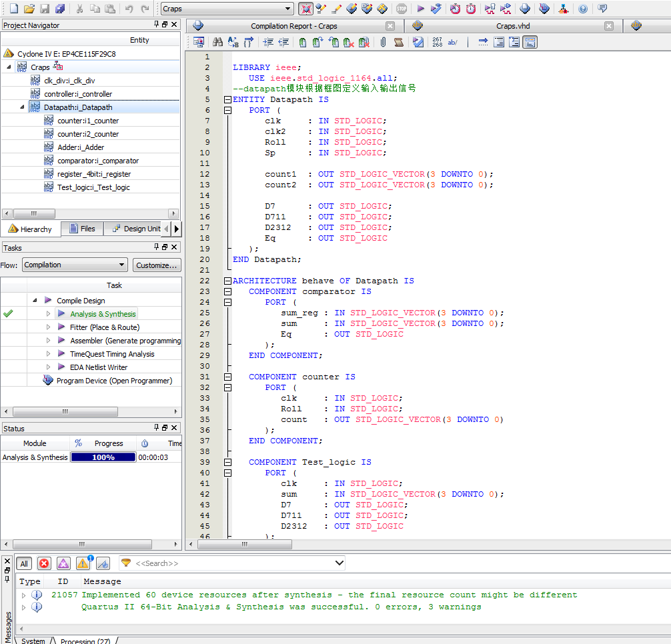Image resolution: width=671 pixels, height=644 pixels.
Task: Click the Customize... button
Action: [157, 265]
